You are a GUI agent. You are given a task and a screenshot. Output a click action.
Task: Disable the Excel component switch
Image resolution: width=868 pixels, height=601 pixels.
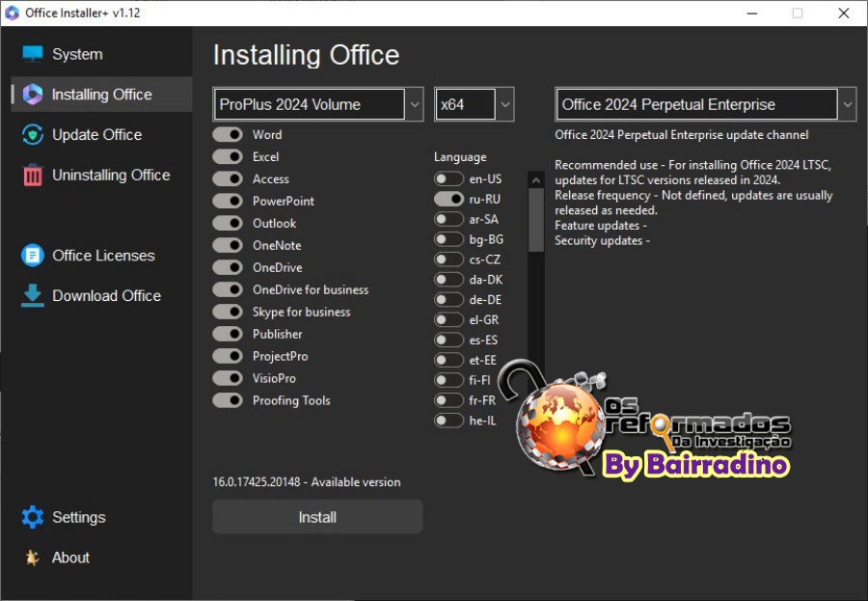pos(228,156)
